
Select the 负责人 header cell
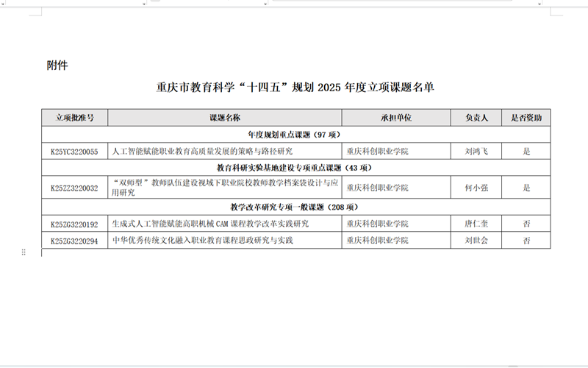click(x=477, y=118)
